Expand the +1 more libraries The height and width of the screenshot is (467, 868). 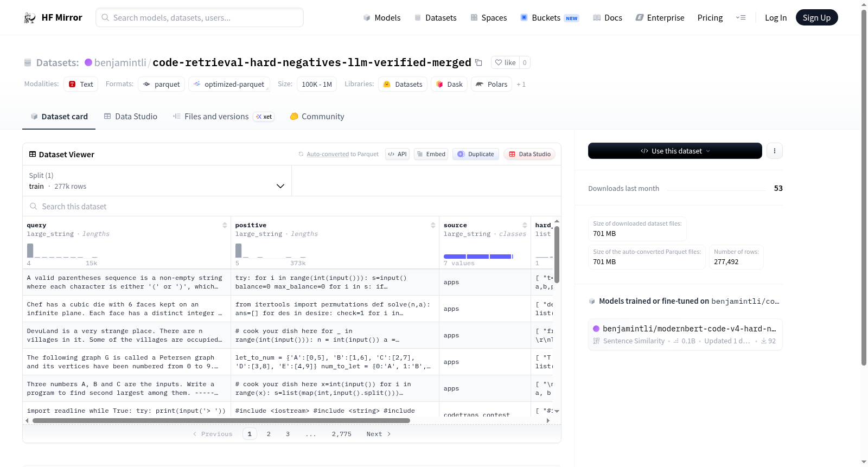(x=521, y=85)
